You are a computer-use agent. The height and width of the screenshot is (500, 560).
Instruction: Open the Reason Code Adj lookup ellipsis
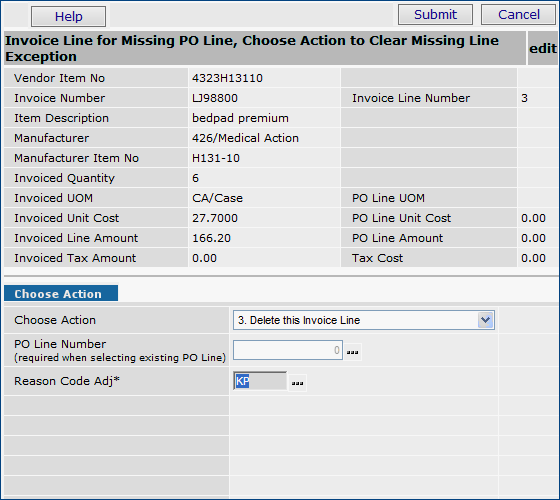point(298,383)
